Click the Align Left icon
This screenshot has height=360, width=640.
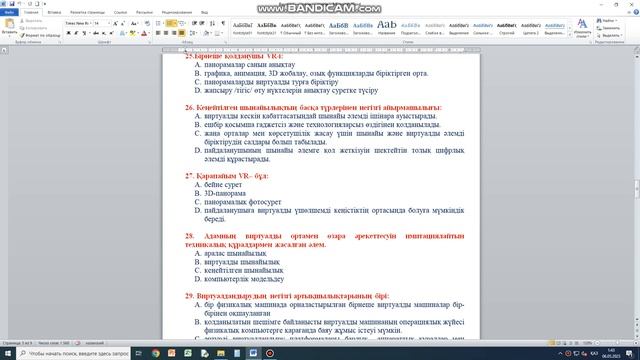pos(158,33)
